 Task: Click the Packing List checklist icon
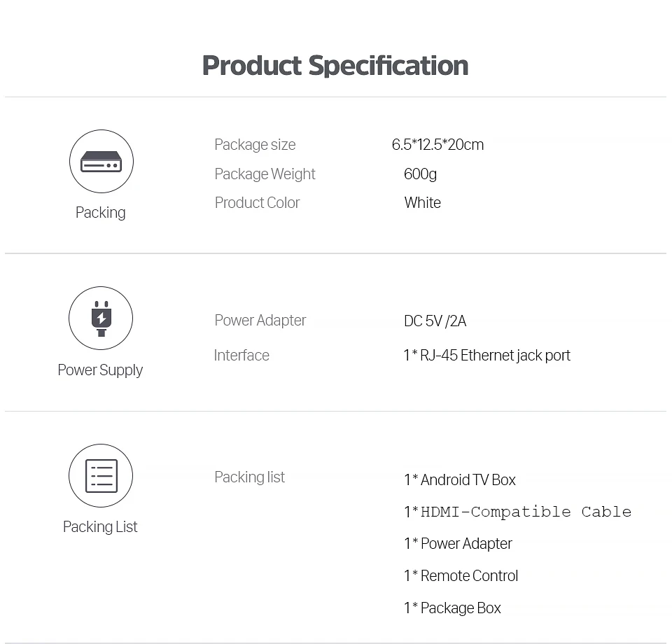101,476
